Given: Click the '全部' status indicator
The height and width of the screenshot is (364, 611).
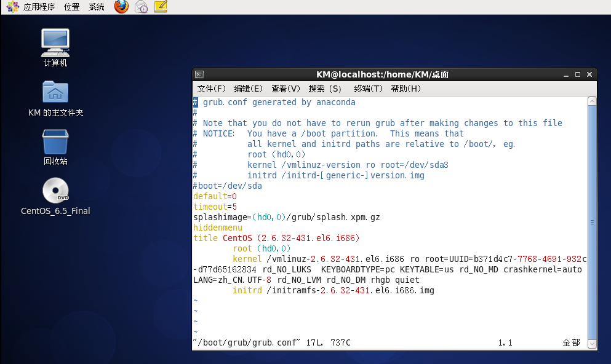Looking at the screenshot, I should [x=571, y=342].
